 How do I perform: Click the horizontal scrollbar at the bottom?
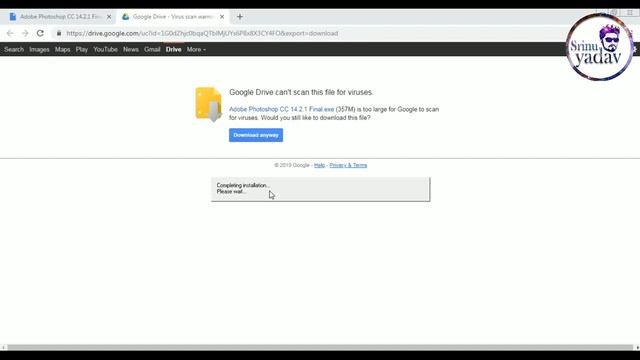click(320, 347)
